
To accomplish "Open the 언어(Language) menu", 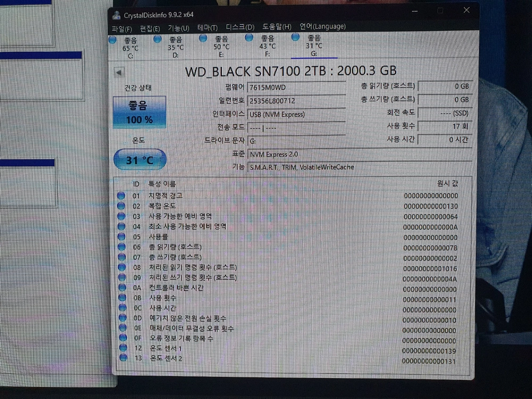I will pyautogui.click(x=322, y=27).
